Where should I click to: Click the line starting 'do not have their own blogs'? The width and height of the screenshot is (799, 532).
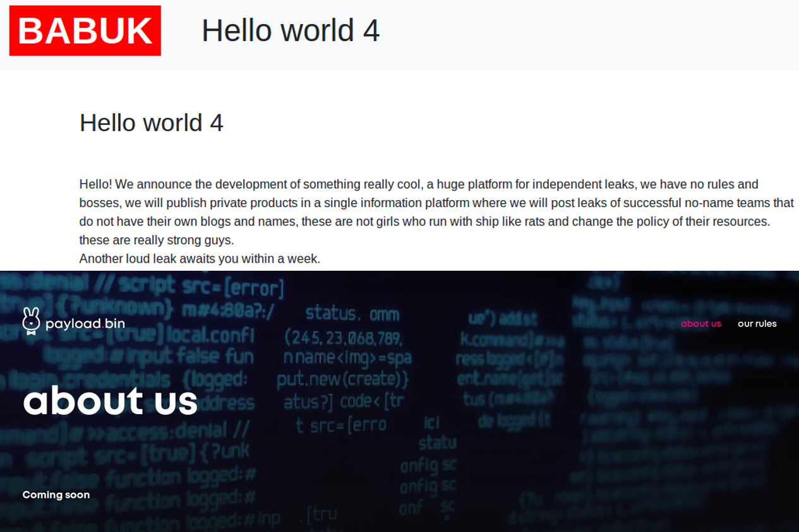click(424, 222)
